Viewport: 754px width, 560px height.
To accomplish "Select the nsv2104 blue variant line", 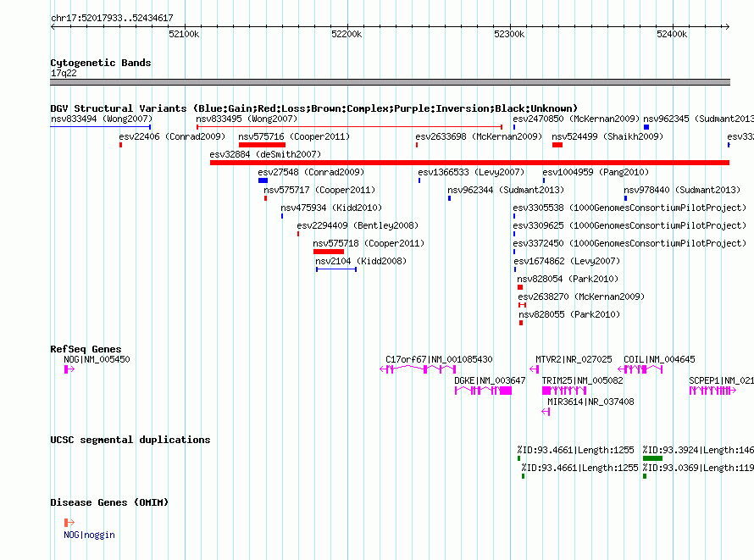I will [336, 269].
